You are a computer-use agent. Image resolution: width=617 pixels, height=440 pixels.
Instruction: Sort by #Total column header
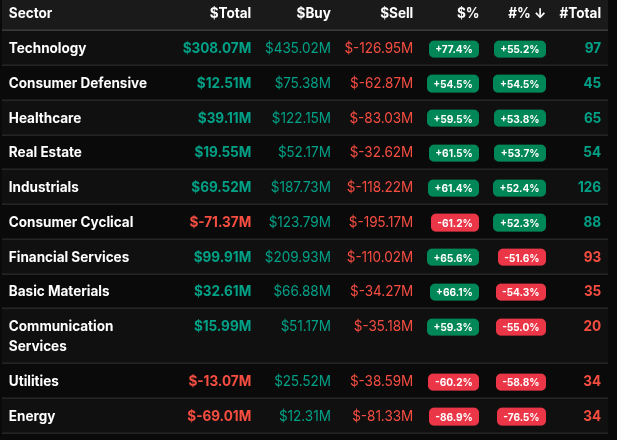coord(580,13)
